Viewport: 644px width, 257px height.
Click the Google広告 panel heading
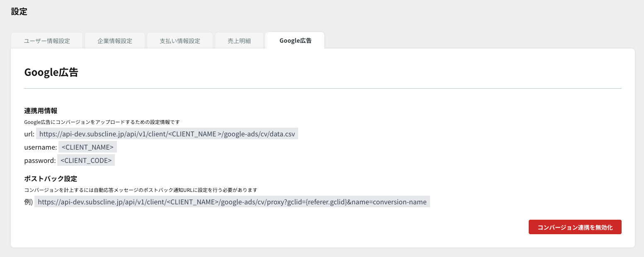click(x=51, y=72)
